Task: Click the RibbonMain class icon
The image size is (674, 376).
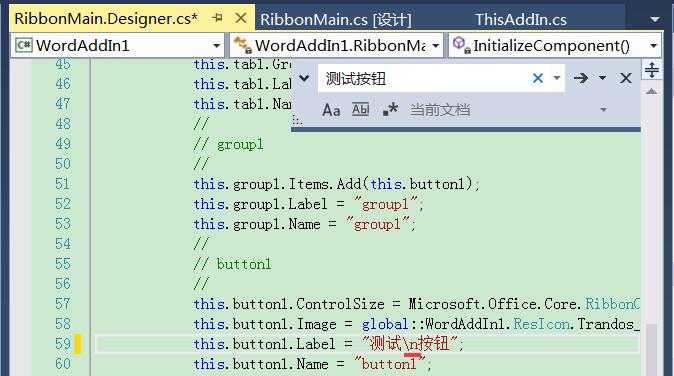Action: tap(242, 45)
